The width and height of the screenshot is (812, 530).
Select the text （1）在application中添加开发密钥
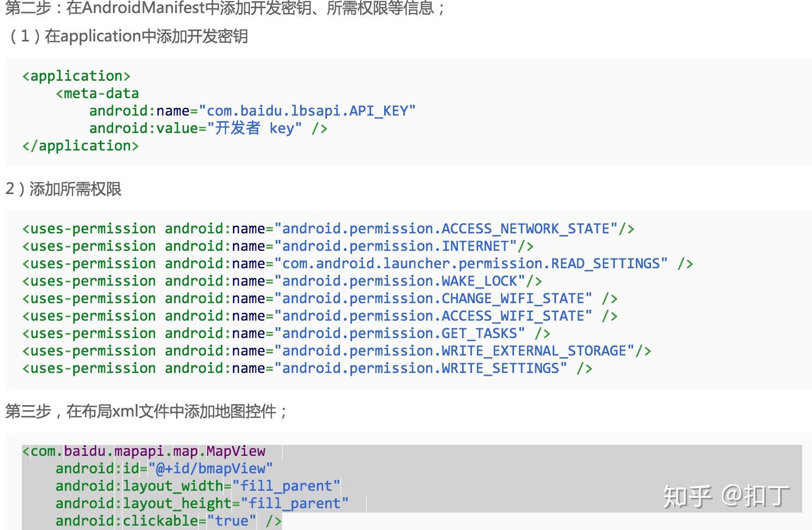coord(126,37)
